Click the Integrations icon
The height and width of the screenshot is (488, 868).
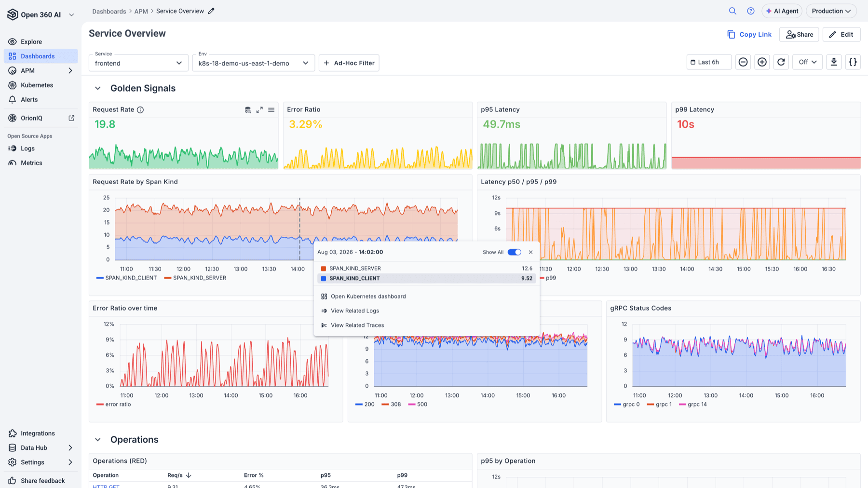(13, 434)
